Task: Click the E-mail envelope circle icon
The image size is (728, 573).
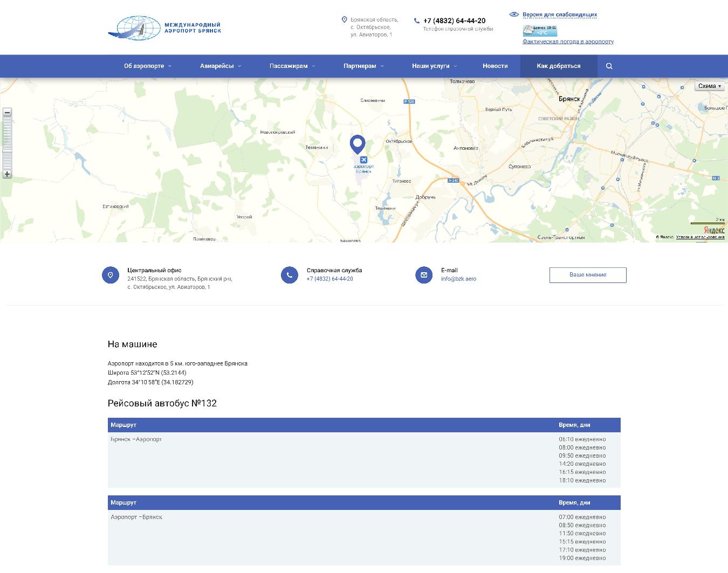Action: click(x=424, y=275)
